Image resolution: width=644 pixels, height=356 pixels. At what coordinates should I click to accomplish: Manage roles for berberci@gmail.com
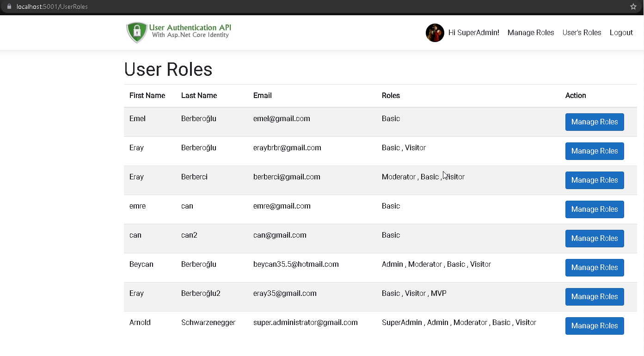point(594,180)
